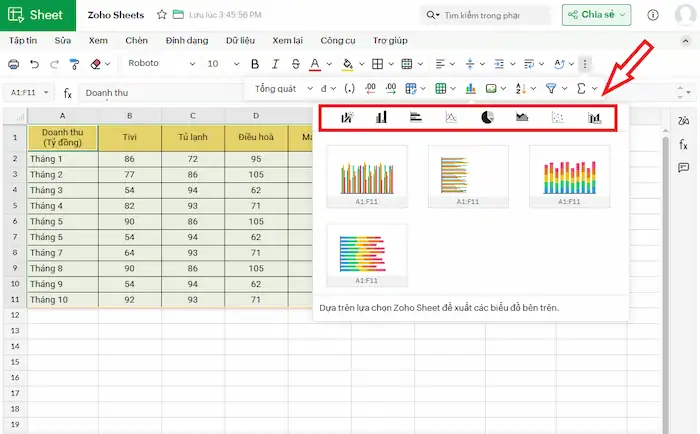Open the Sửa menu

(62, 41)
